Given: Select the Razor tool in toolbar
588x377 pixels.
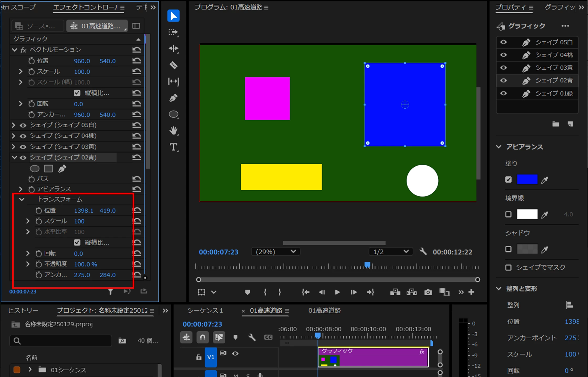Looking at the screenshot, I should coord(173,65).
